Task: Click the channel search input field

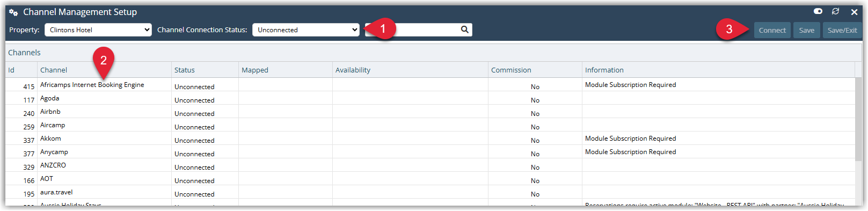Action: point(419,30)
